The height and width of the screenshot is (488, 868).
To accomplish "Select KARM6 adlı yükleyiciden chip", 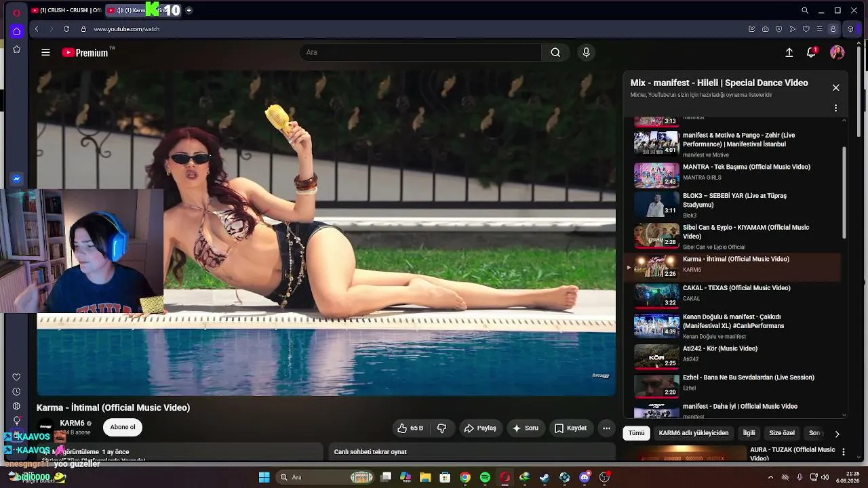I will (694, 433).
